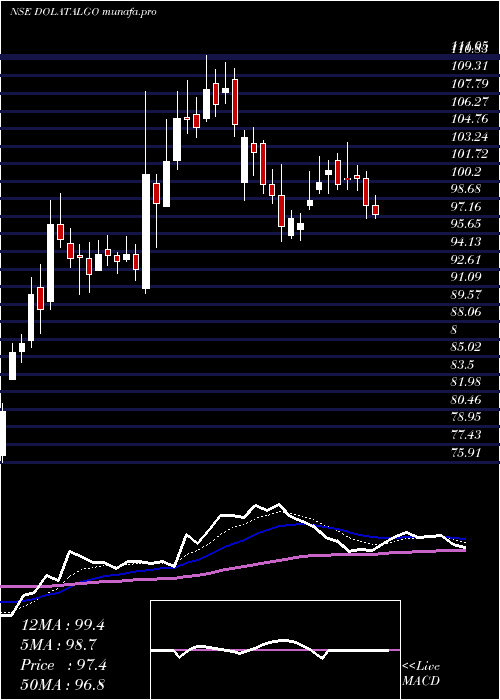Click the 89.57 price axis label
The height and width of the screenshot is (700, 500).
point(466,294)
